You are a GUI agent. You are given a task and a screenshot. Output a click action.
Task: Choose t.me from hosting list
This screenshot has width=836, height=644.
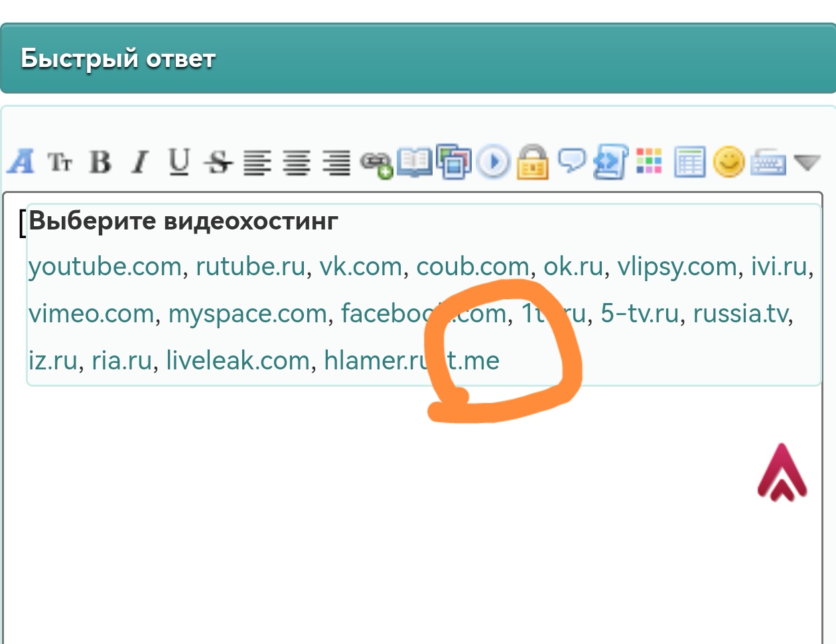472,361
